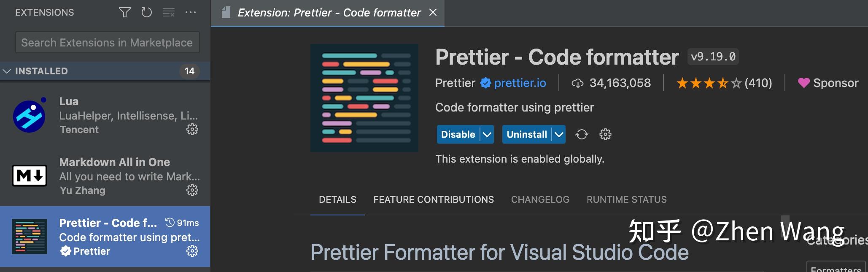Screen dimensions: 868x272
Task: Click the Search Extensions in Marketplace field
Action: tap(108, 42)
